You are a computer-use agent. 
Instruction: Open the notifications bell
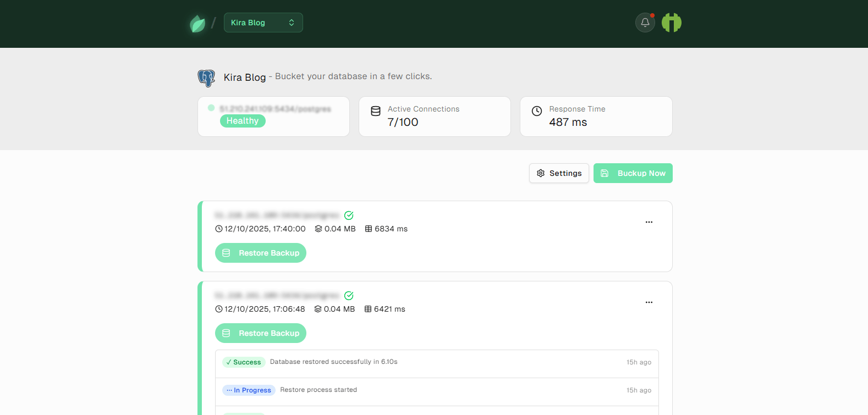645,23
